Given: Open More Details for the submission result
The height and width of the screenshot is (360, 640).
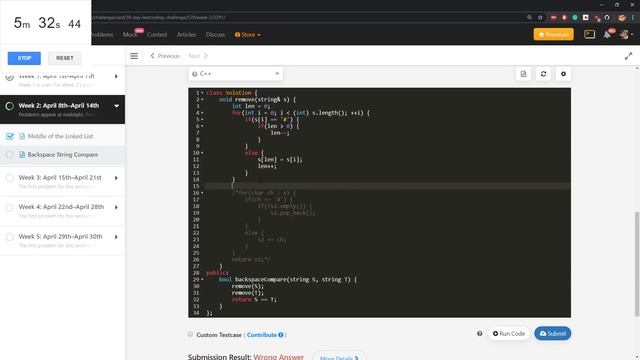Looking at the screenshot, I should click(x=339, y=358).
